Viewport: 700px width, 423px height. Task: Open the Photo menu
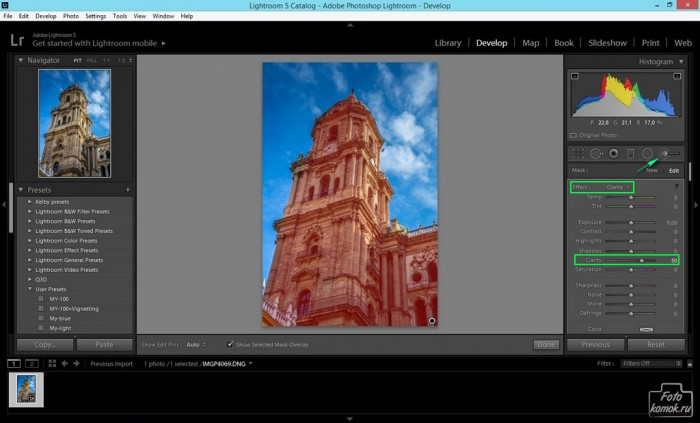coord(71,16)
